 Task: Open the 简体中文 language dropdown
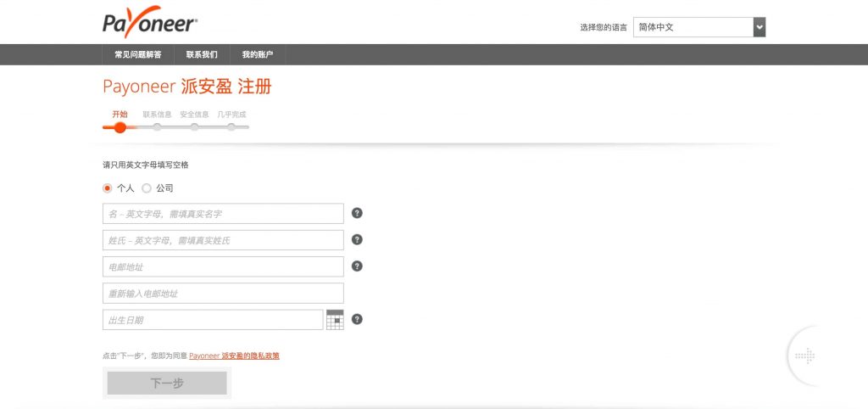(699, 27)
